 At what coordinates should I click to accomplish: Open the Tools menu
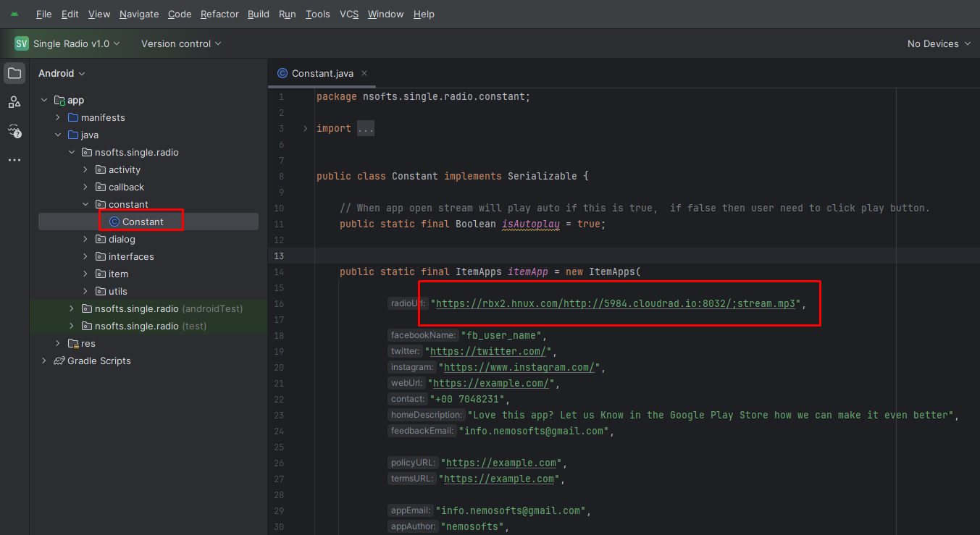tap(318, 14)
